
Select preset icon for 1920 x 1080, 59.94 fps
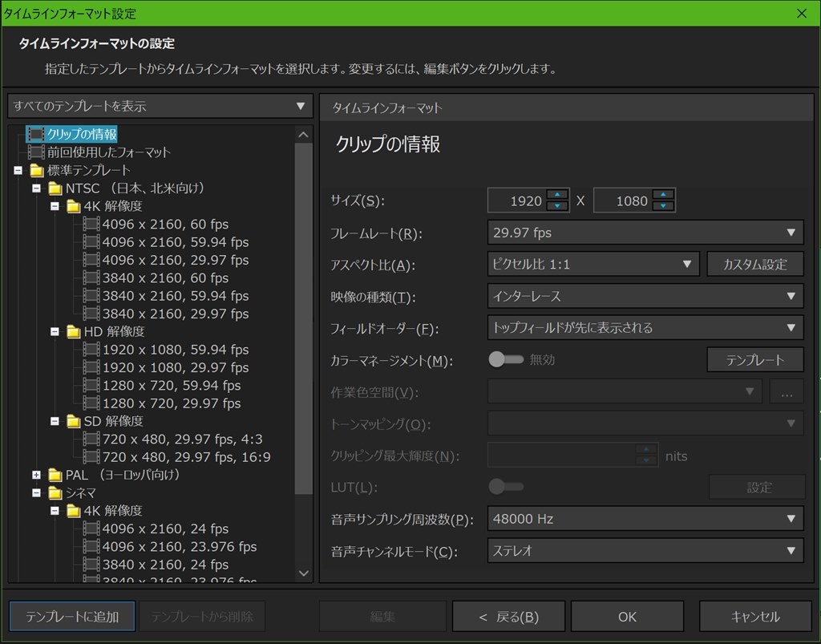(91, 349)
